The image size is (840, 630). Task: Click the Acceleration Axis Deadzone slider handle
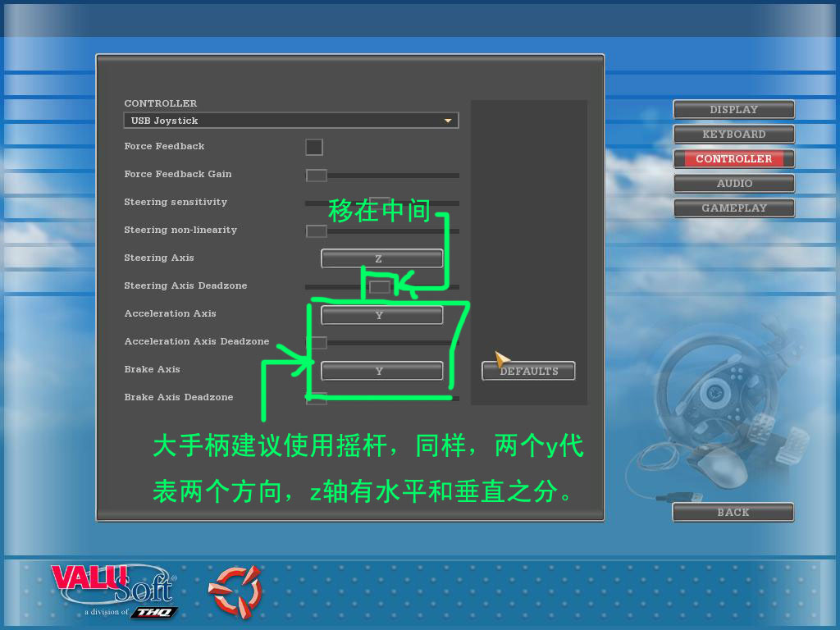(x=317, y=343)
